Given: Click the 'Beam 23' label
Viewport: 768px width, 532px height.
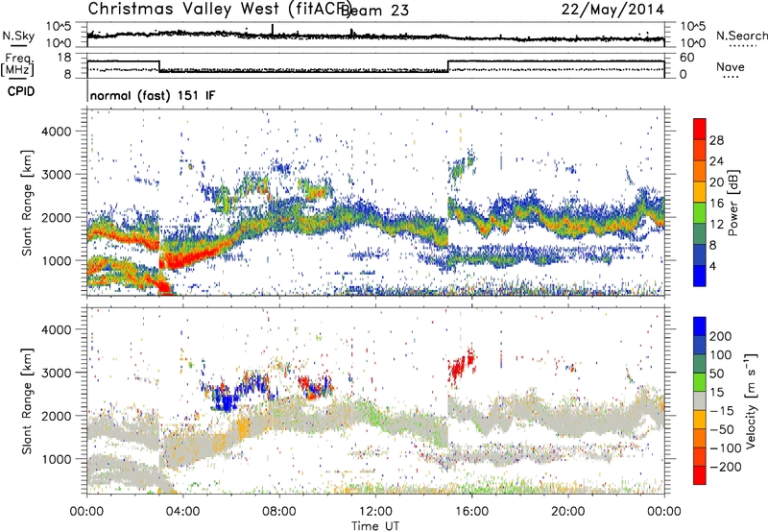Looking at the screenshot, I should click(374, 11).
